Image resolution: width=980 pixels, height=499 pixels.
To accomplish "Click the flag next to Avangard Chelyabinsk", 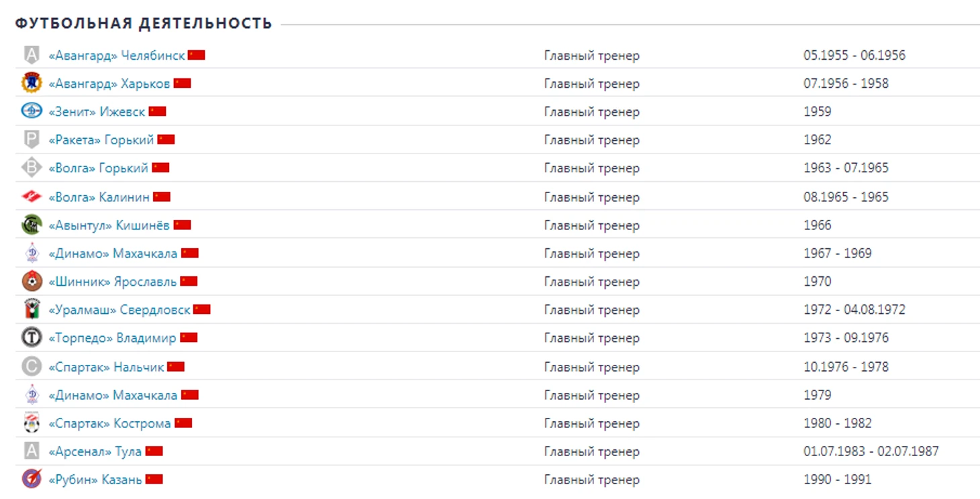I will pos(196,55).
